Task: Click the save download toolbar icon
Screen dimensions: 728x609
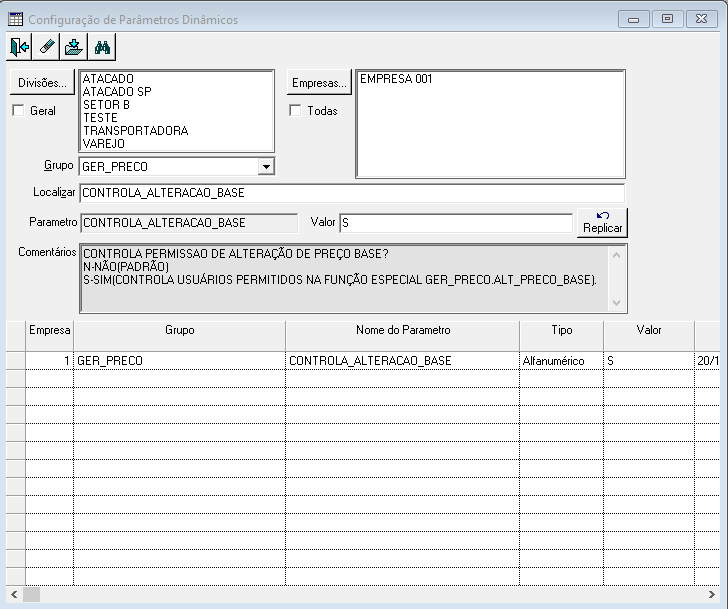Action: 74,47
